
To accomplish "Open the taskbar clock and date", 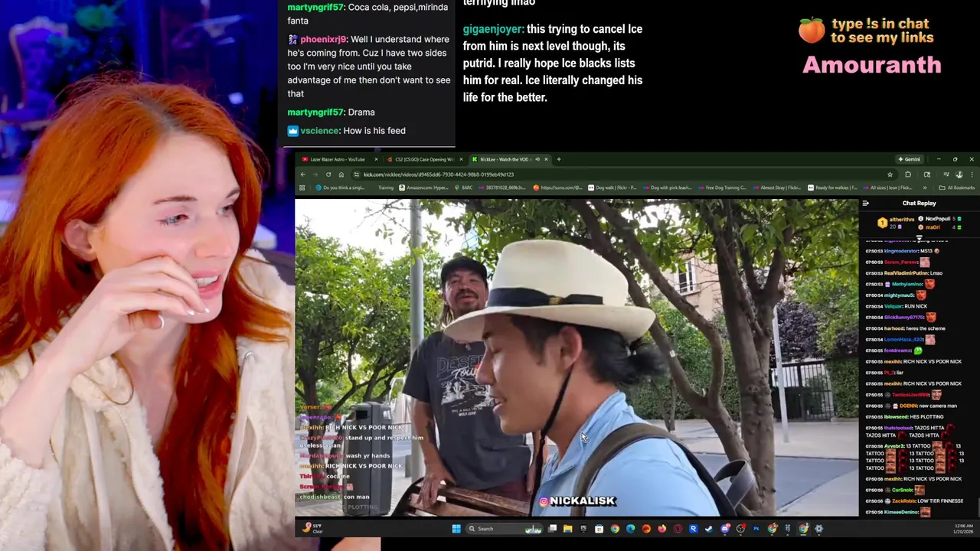I will (x=963, y=529).
